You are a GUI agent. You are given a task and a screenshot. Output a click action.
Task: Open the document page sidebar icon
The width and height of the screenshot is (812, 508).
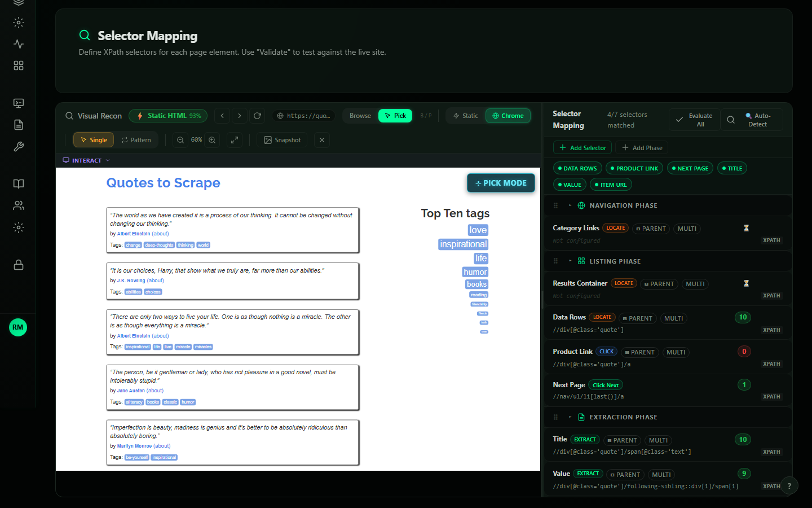(19, 125)
